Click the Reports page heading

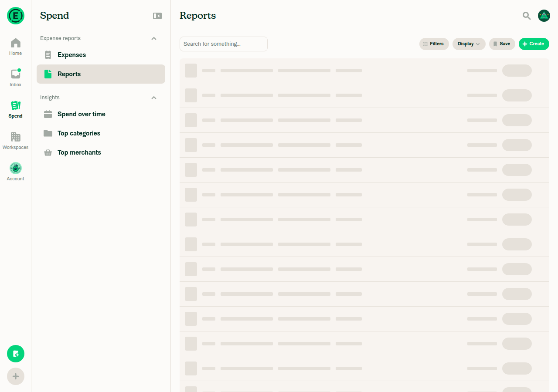198,16
